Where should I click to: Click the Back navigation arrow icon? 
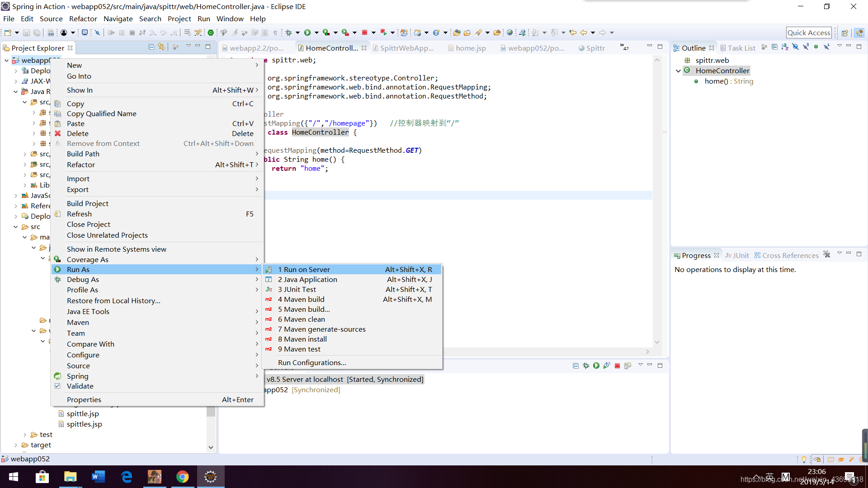coord(584,33)
